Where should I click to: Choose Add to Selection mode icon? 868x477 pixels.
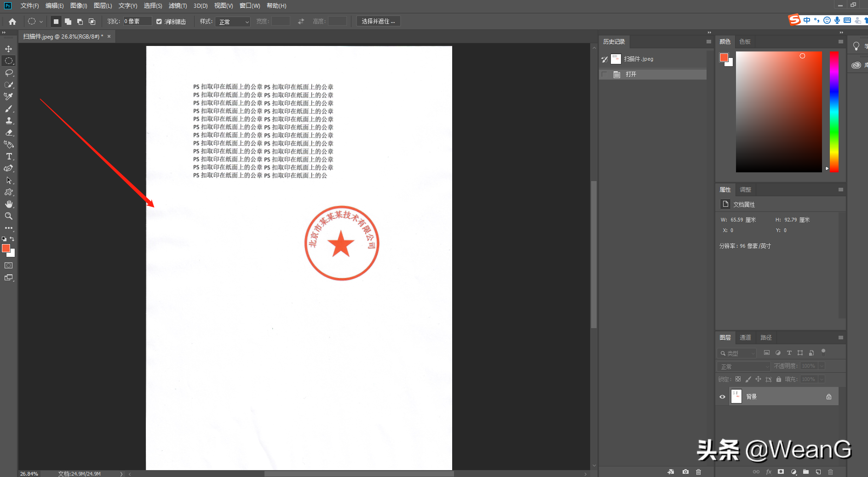[68, 22]
